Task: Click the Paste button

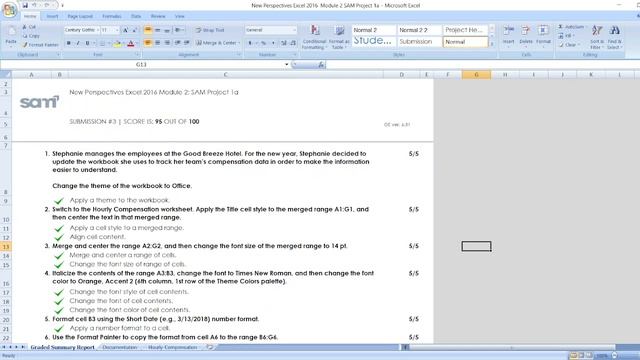Action: pos(11,36)
